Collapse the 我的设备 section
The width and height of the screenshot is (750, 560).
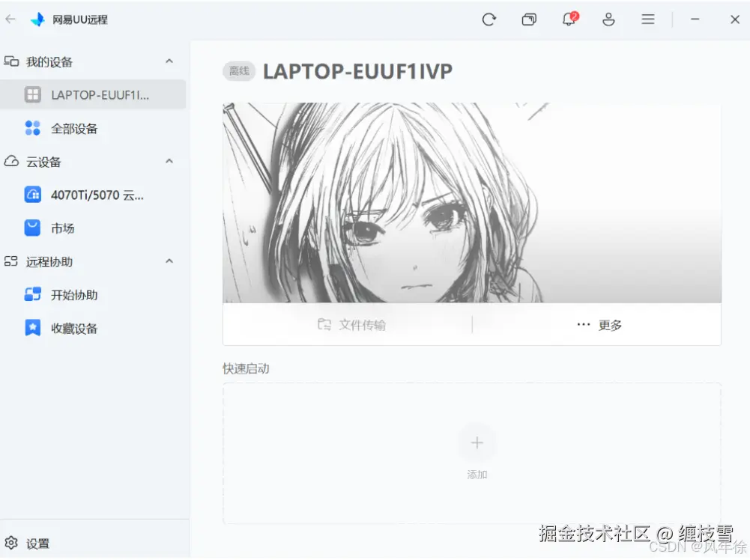[x=169, y=61]
